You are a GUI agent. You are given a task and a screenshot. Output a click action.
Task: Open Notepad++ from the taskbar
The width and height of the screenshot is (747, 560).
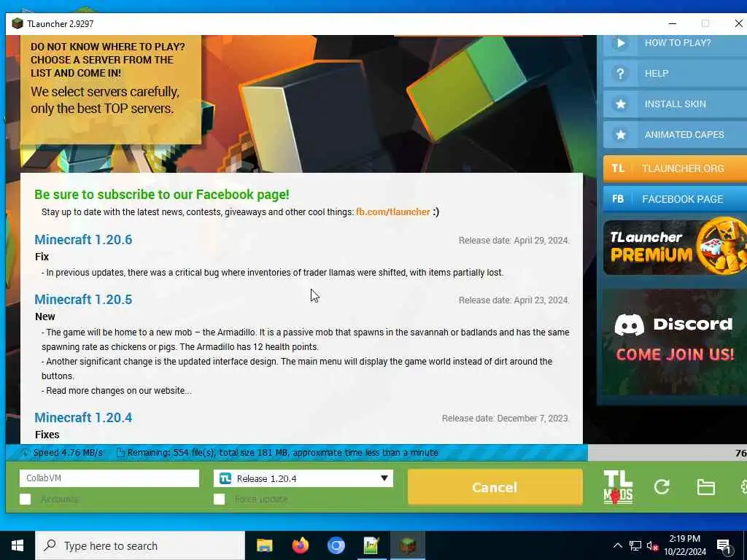coord(371,545)
